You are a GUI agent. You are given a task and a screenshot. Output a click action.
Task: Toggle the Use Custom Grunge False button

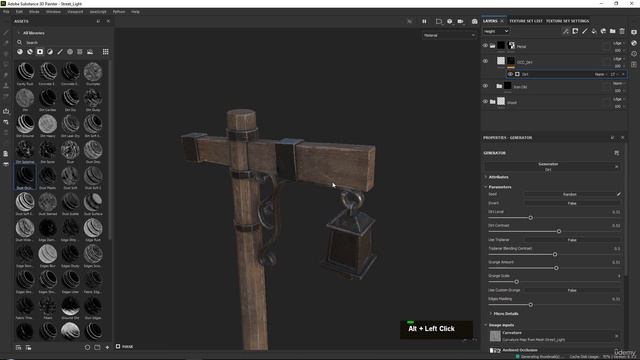point(572,290)
